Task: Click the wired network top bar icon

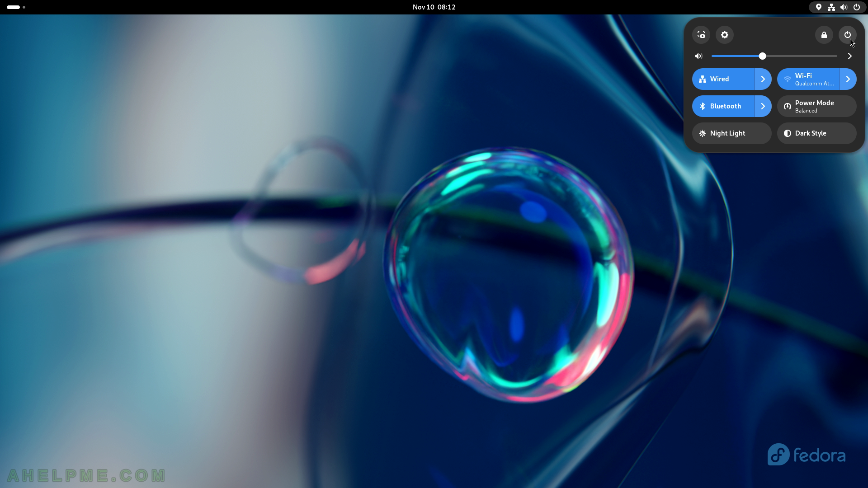Action: coord(831,7)
